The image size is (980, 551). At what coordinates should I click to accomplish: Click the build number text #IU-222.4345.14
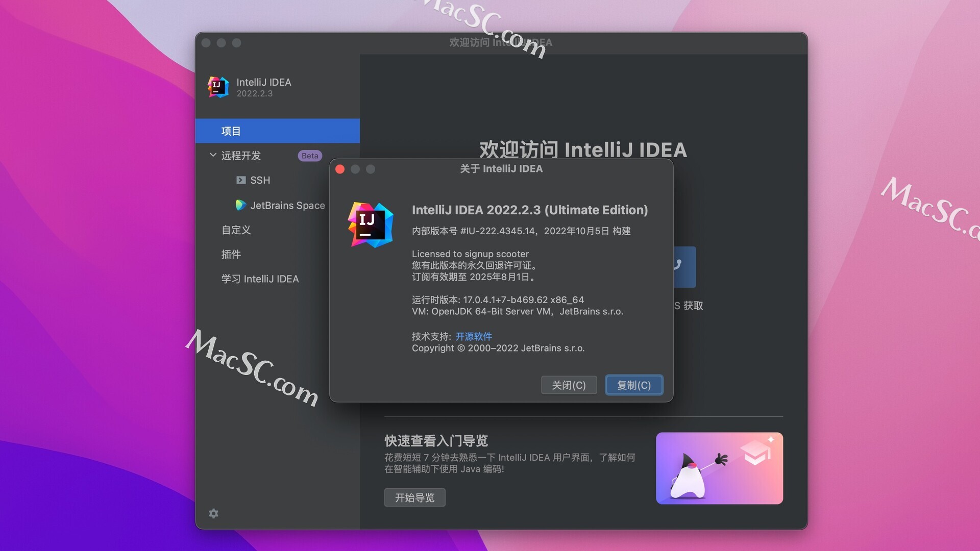click(x=497, y=231)
